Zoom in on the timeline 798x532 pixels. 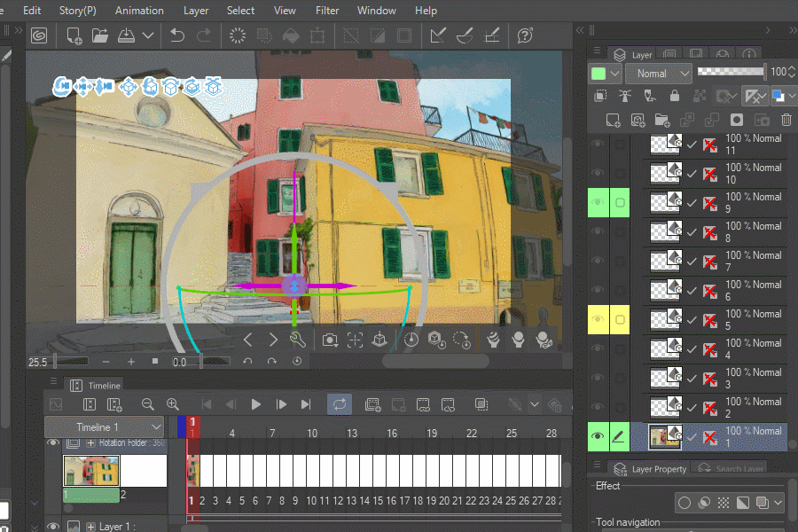click(x=173, y=404)
